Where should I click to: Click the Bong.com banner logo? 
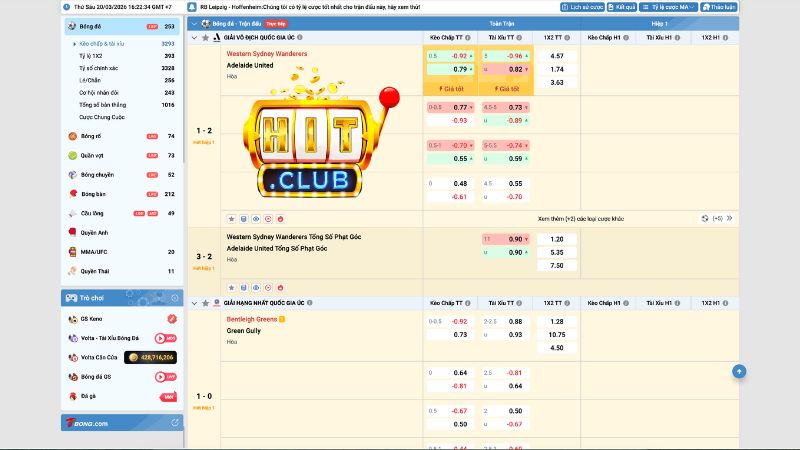tap(87, 423)
